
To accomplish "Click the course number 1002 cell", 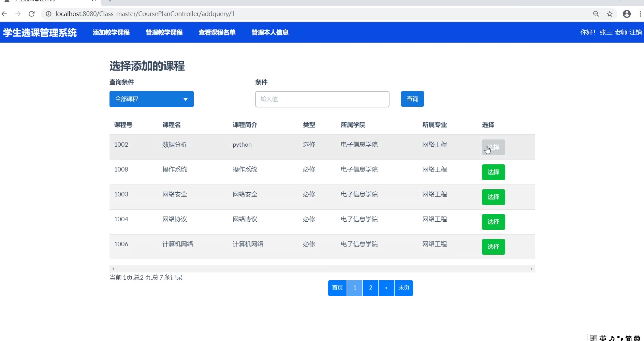I will point(121,145).
